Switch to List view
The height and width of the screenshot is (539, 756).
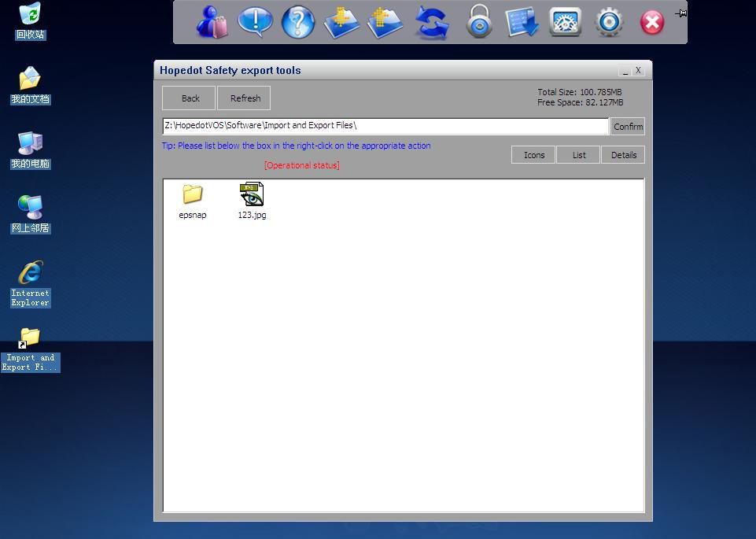pos(579,155)
